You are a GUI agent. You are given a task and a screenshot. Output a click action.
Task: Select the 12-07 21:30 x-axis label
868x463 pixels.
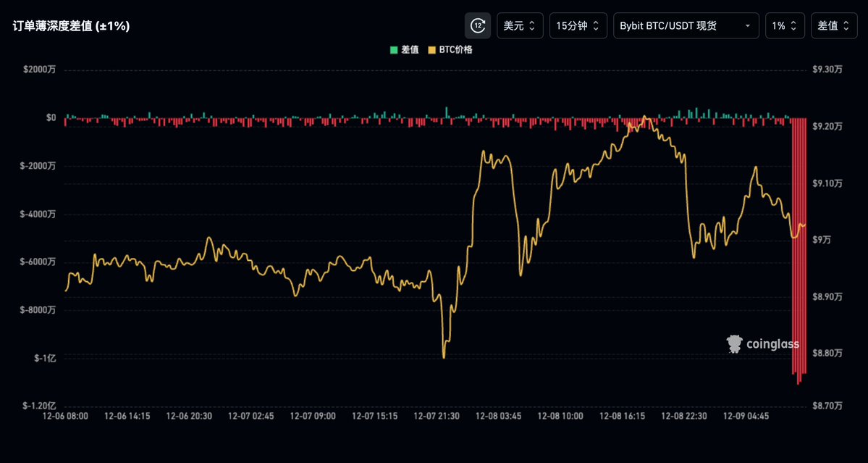point(437,417)
